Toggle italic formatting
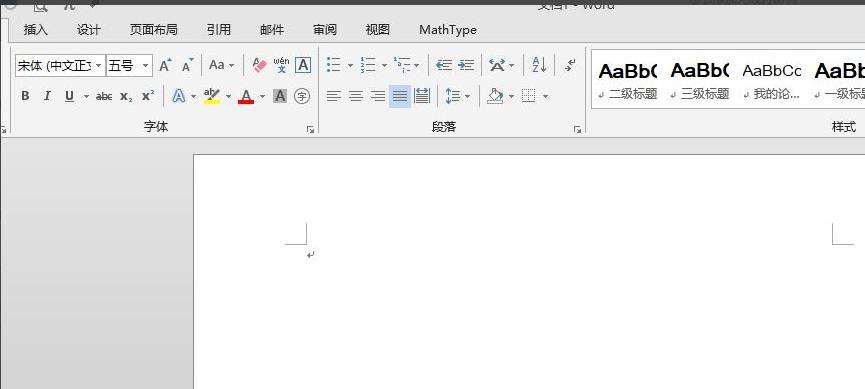 pos(47,96)
